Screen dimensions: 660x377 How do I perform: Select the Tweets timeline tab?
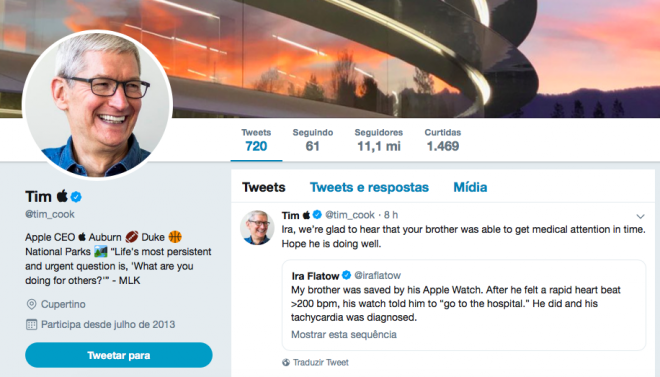pos(263,187)
